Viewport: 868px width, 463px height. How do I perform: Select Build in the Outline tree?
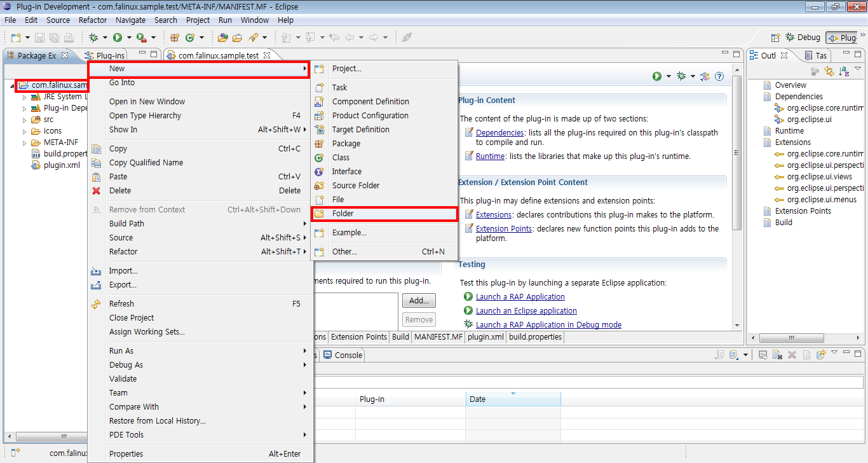coord(783,223)
